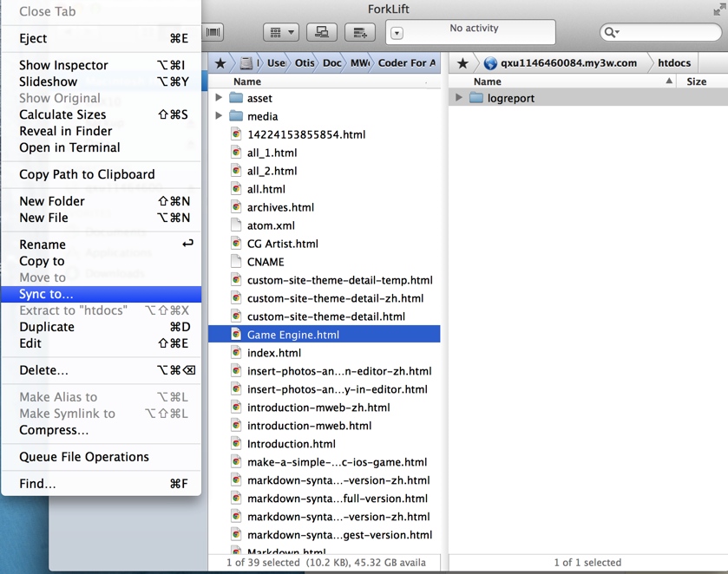Screen dimensions: 728x574
Task: Select the media folder icon
Action: 236,115
